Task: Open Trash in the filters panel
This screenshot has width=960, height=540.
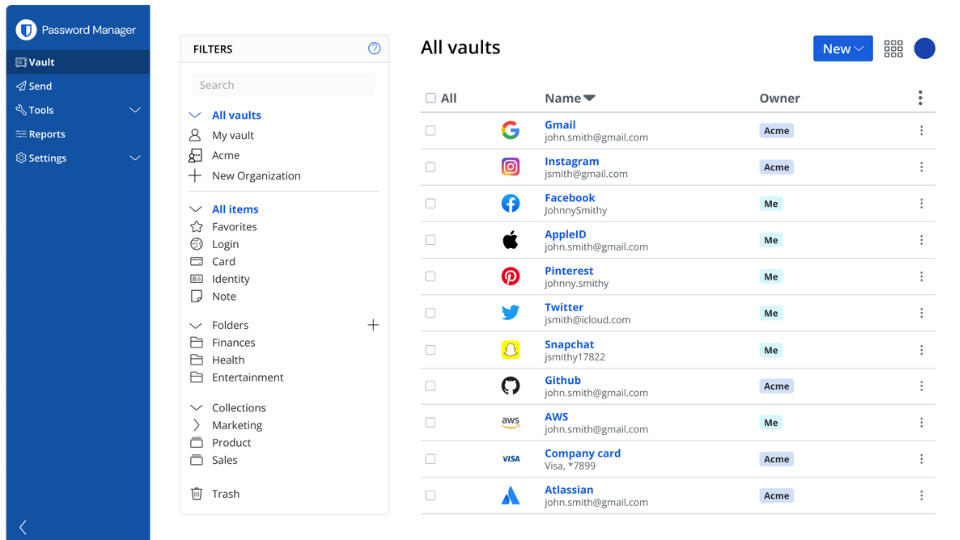Action: [x=225, y=494]
